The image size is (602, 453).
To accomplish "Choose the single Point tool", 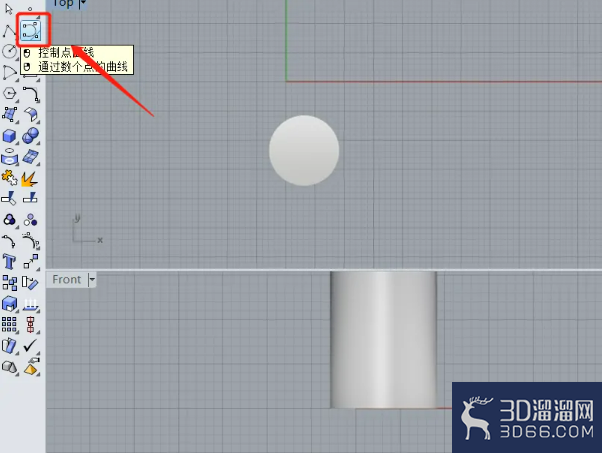I will coord(30,8).
